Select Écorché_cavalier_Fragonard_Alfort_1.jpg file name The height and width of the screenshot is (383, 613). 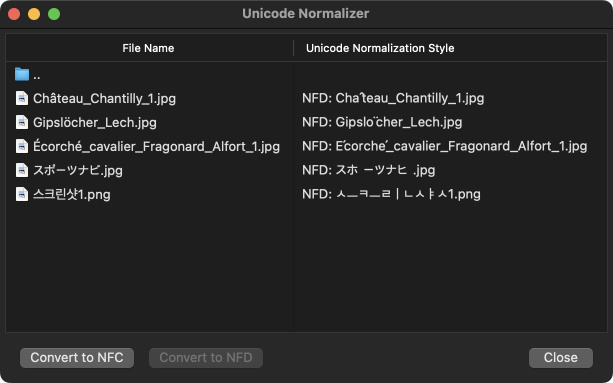[156, 147]
